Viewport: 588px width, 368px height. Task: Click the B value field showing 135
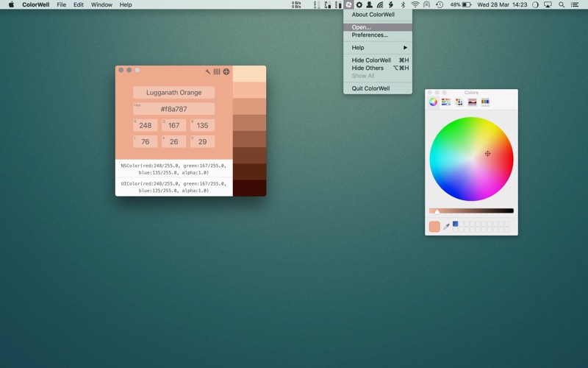coord(203,125)
